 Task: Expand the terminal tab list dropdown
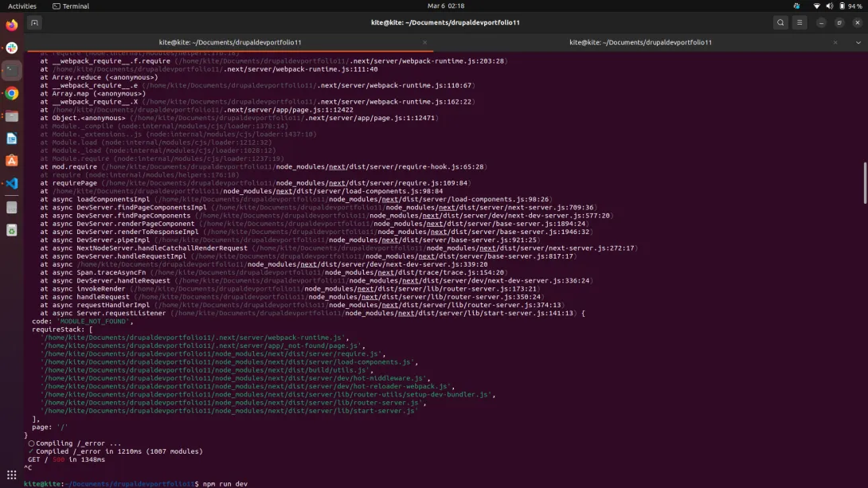[x=858, y=42]
